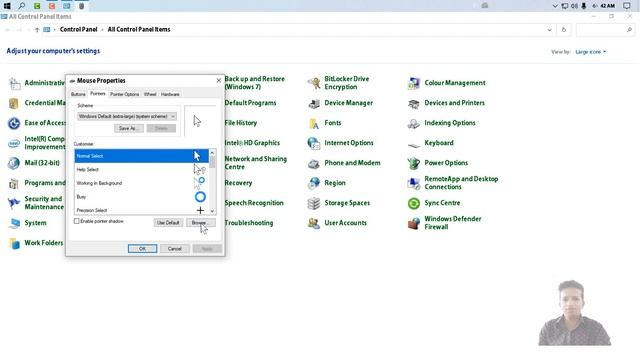
Task: Open the Indexing Options icon
Action: (x=413, y=123)
